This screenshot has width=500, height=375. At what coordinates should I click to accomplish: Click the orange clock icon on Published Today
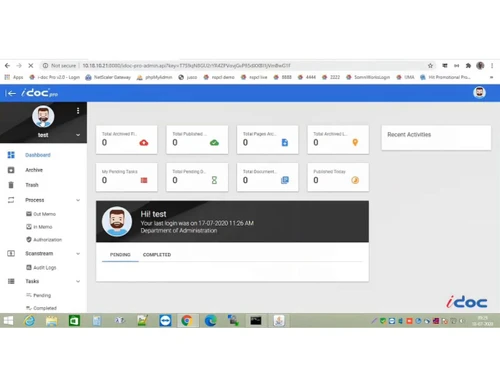(355, 180)
